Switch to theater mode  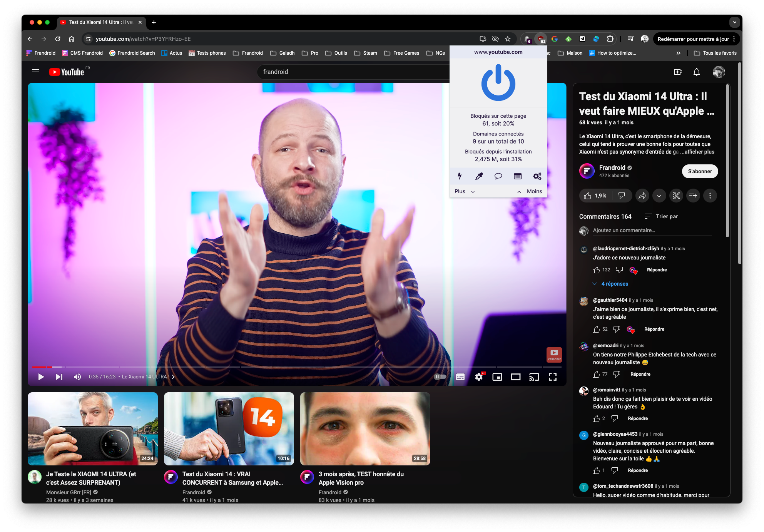pyautogui.click(x=516, y=377)
